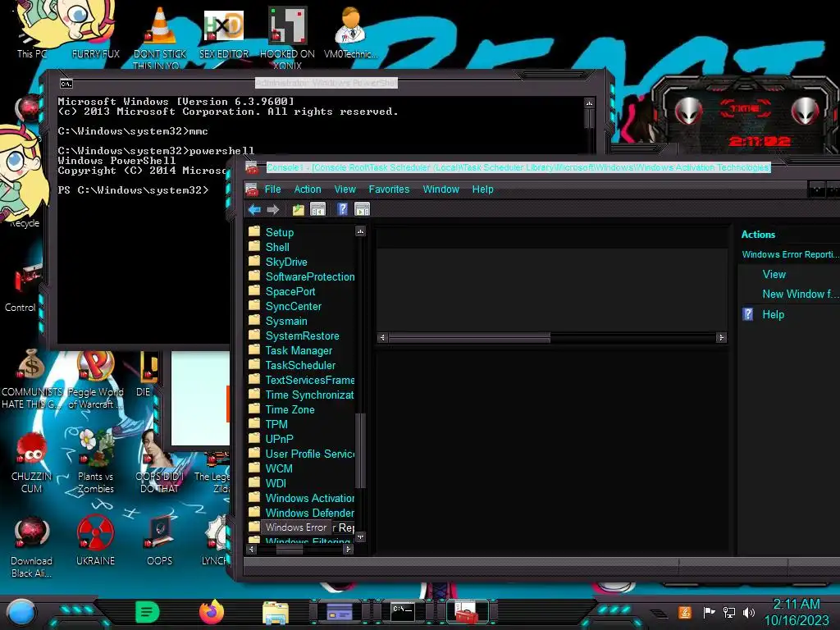The height and width of the screenshot is (630, 840).
Task: Open File Explorer from the taskbar
Action: [276, 612]
